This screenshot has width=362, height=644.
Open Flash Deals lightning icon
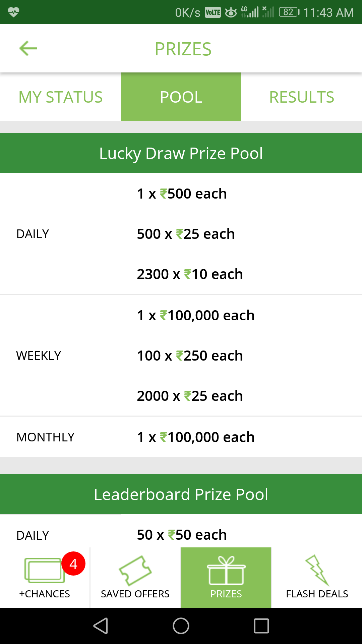[x=317, y=570]
